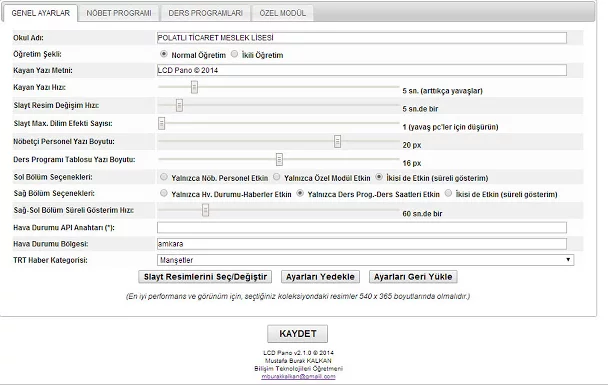Image resolution: width=608 pixels, height=385 pixels.
Task: Click the Hava Durumu Bölgesi field
Action: point(362,244)
